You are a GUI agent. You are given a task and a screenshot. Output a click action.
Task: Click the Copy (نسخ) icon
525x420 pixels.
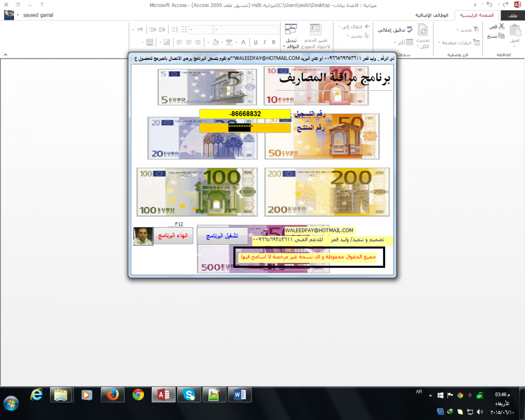pos(501,36)
